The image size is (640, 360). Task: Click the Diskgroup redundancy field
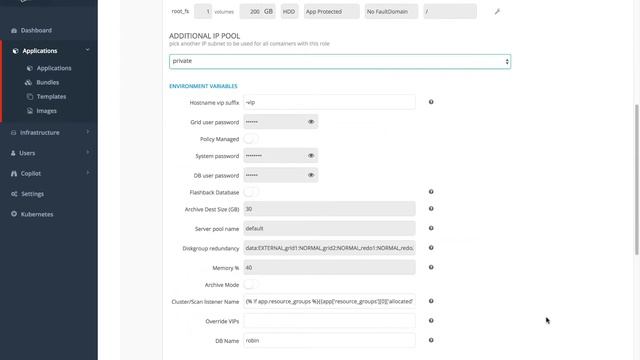[329, 248]
